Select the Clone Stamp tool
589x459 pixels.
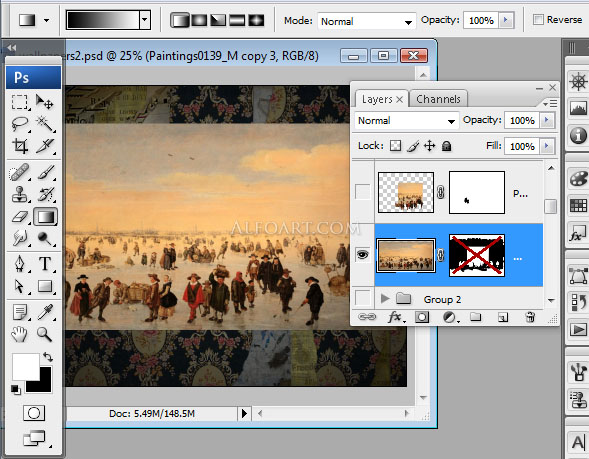pos(20,195)
